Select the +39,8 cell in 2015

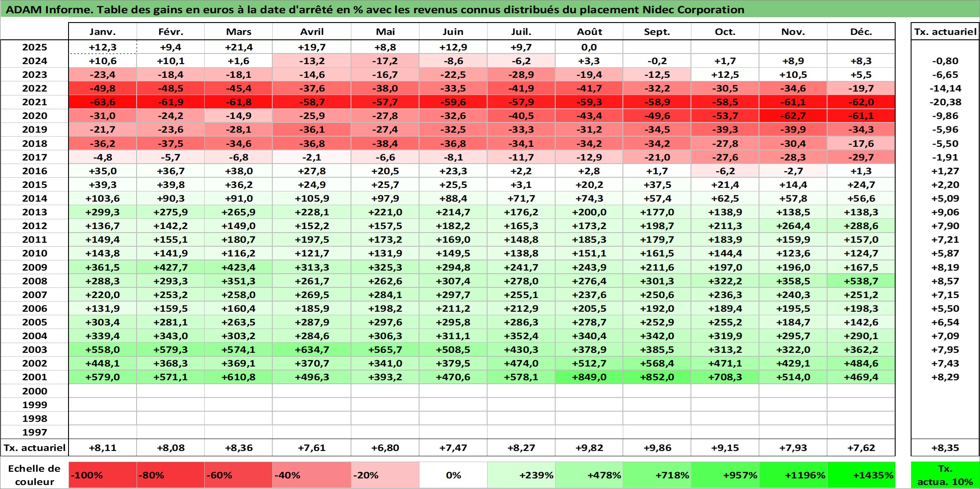pyautogui.click(x=171, y=185)
